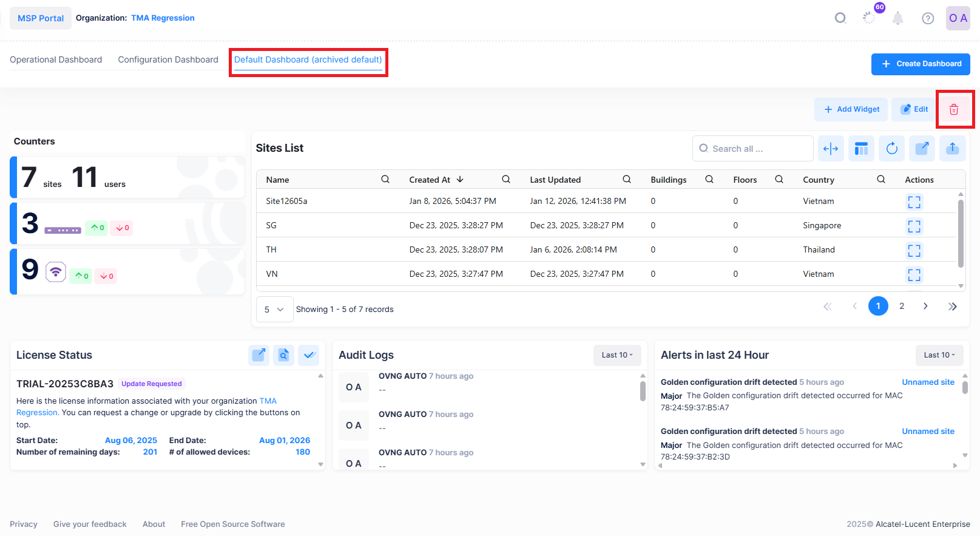Click fit column width icon in Sites List
This screenshot has height=536, width=980.
pyautogui.click(x=831, y=149)
